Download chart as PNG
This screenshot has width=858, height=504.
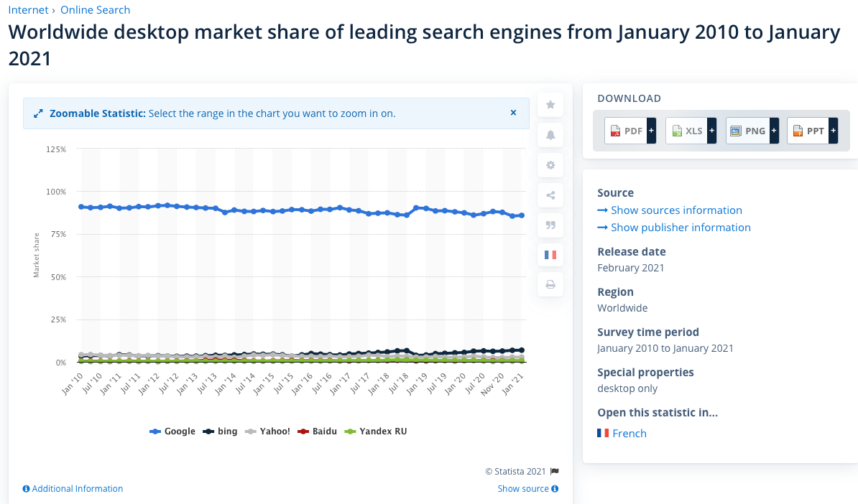click(x=747, y=131)
